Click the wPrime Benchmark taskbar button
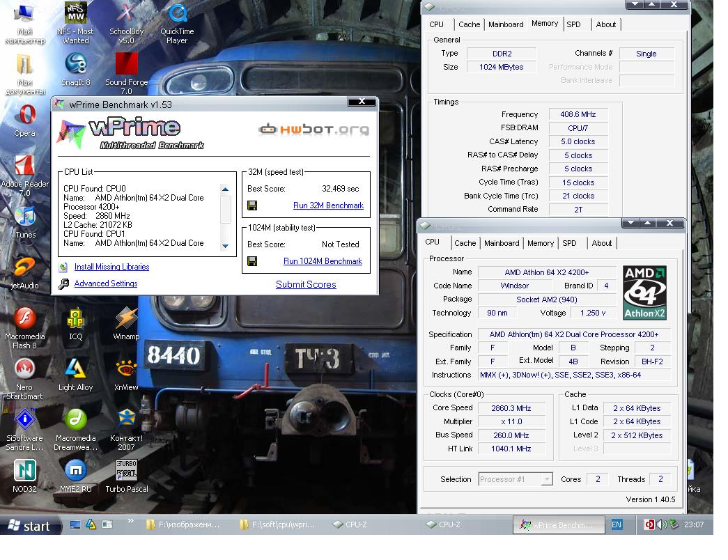The height and width of the screenshot is (560, 728). click(x=559, y=524)
